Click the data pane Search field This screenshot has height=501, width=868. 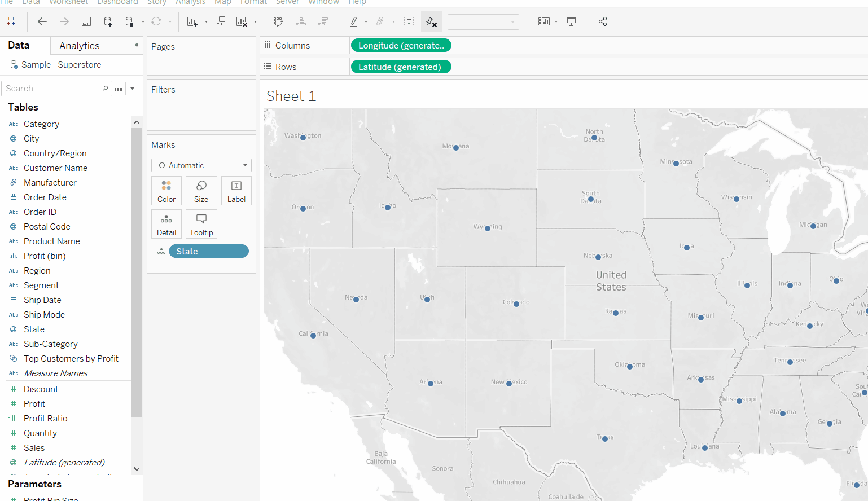[52, 89]
